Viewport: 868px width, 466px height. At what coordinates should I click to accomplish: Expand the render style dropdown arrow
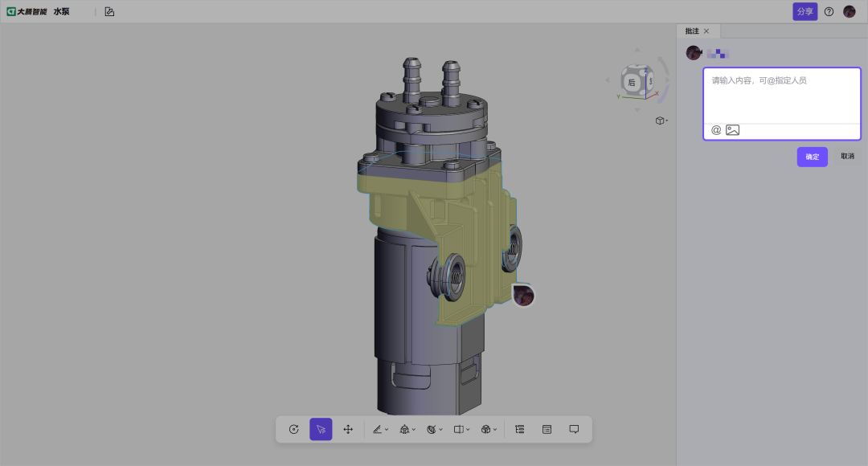[440, 430]
